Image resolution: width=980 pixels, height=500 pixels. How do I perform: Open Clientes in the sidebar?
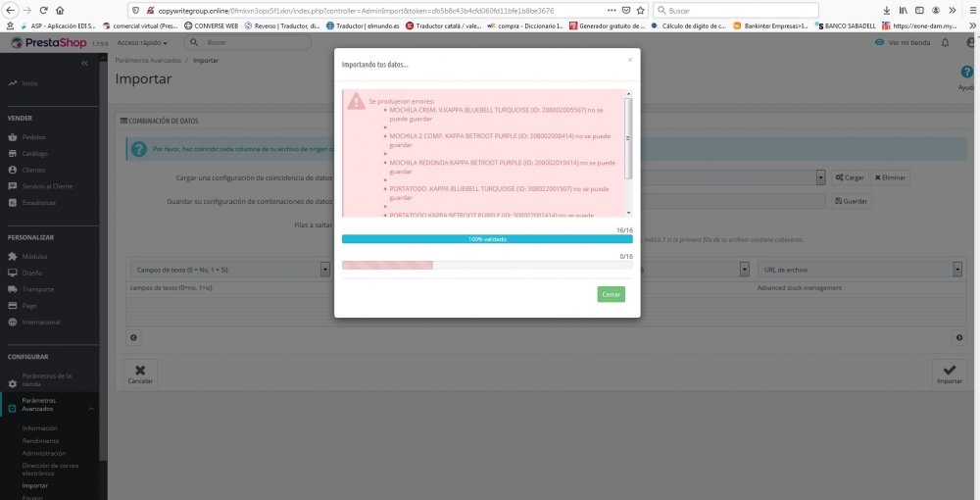point(33,170)
